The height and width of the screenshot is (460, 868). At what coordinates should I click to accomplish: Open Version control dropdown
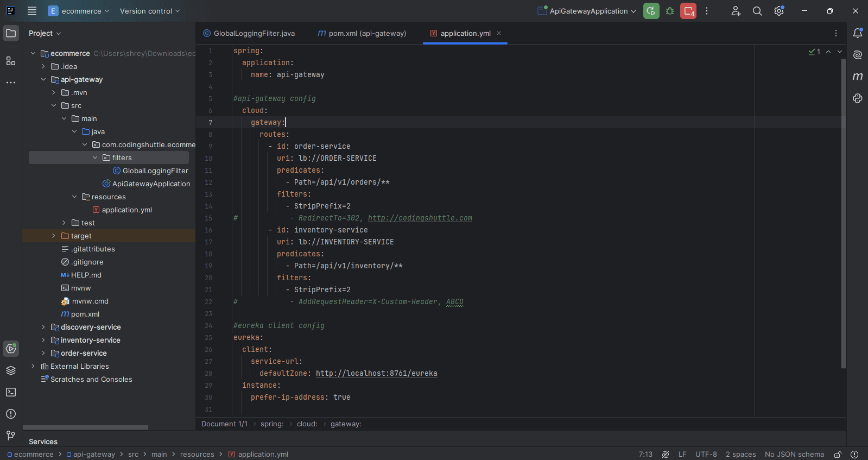(x=150, y=11)
